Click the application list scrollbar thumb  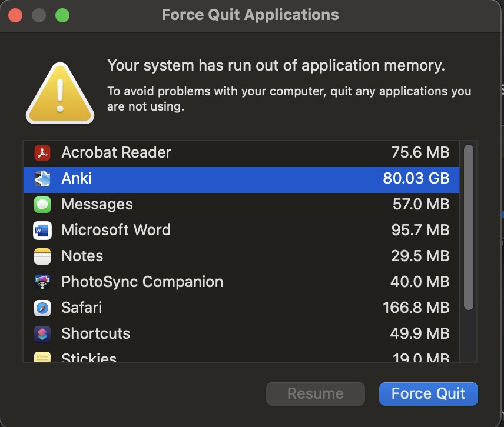point(469,227)
